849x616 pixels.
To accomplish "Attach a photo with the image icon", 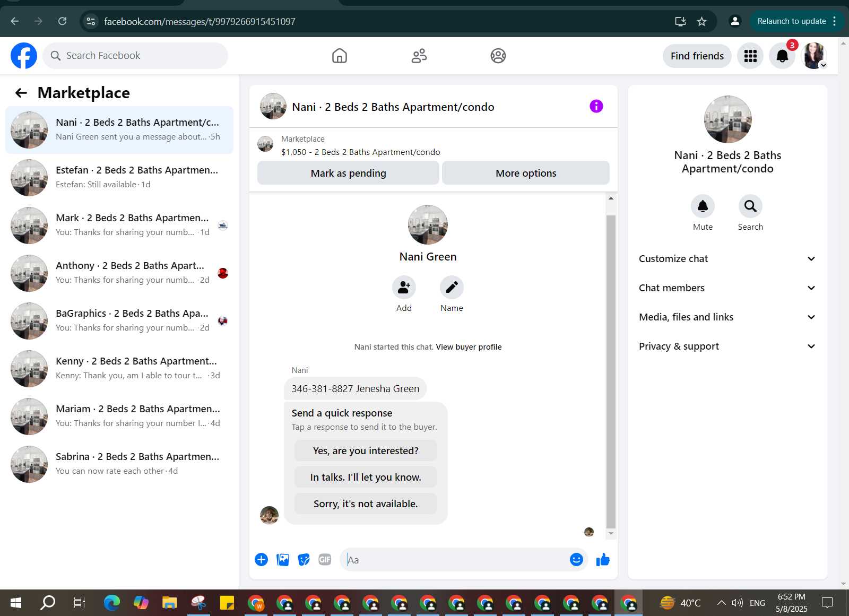I will (283, 559).
